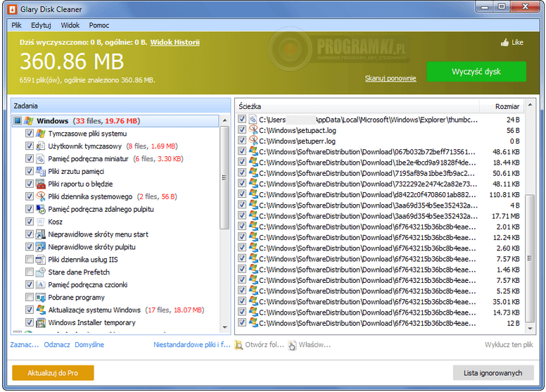Viewport: 546px width, 392px height.
Task: Click the Pliki raportu o błędzie icon
Action: 41,184
